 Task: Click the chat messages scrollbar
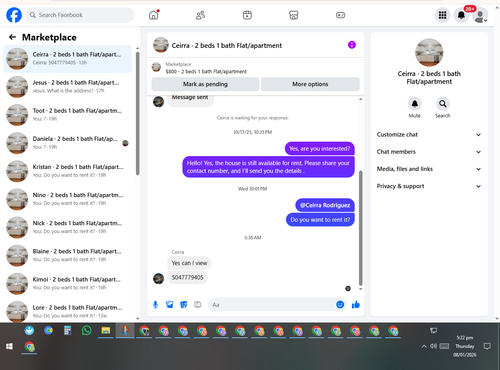[x=360, y=227]
